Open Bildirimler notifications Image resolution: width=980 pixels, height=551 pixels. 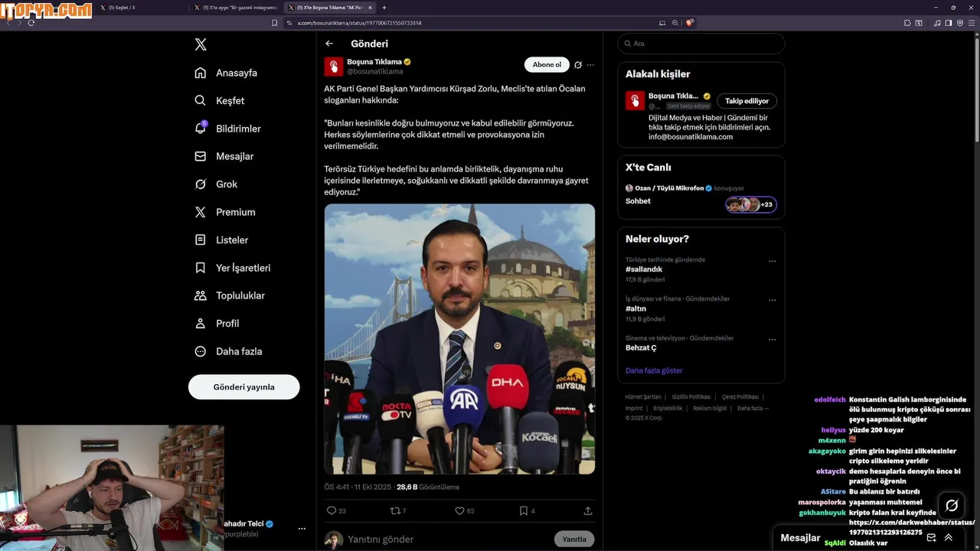click(227, 129)
